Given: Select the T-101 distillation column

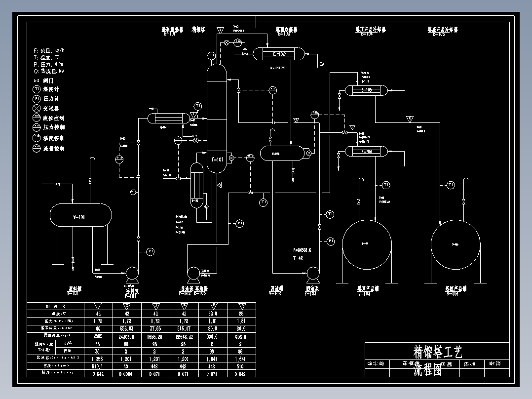Looking at the screenshot, I should click(217, 119).
